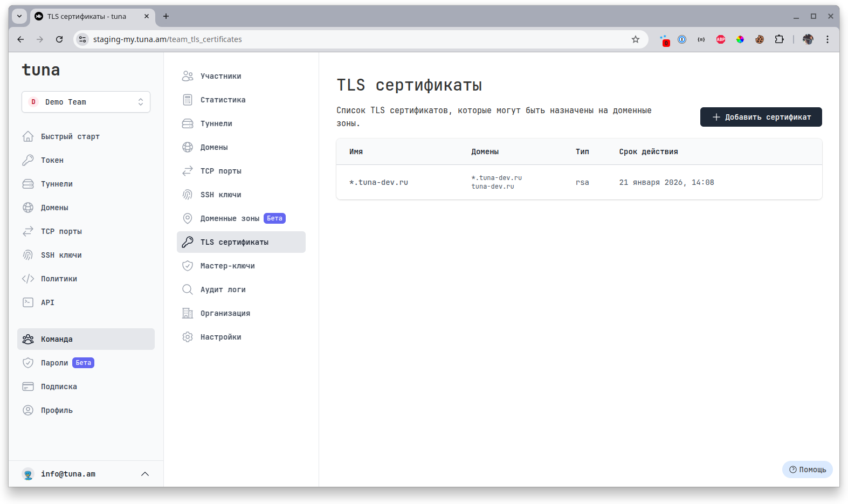
Task: Click Бета badge next to Пароли
Action: 83,363
